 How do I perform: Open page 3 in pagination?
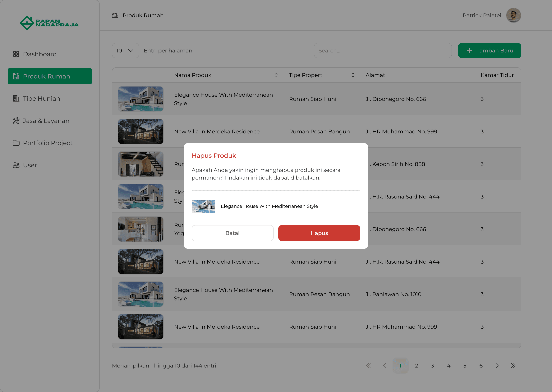tap(432, 366)
